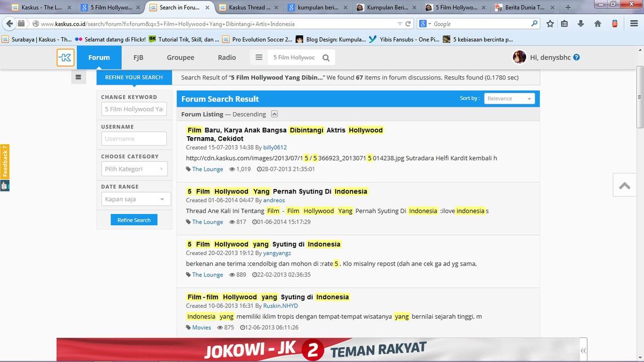This screenshot has height=362, width=644.
Task: Open user profile billy0612
Action: coord(275,147)
